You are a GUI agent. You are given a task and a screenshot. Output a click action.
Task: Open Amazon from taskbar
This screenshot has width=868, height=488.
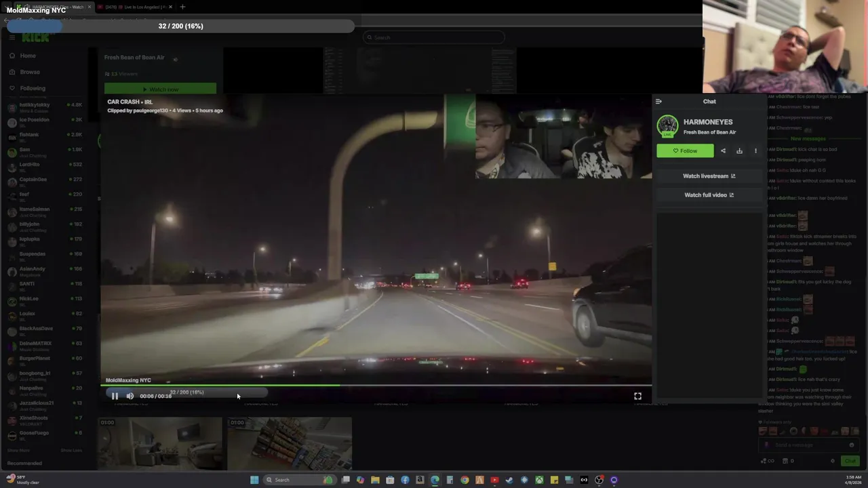420,480
